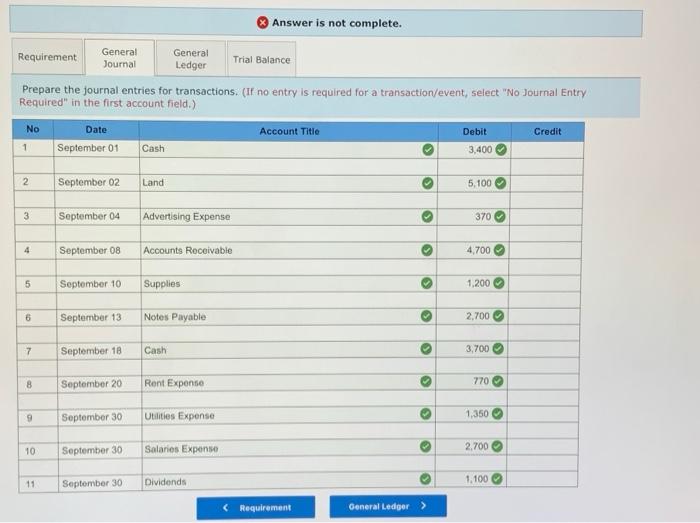Click green checkmark beside Notes Payable
Screen dimensions: 700x523
(x=426, y=316)
